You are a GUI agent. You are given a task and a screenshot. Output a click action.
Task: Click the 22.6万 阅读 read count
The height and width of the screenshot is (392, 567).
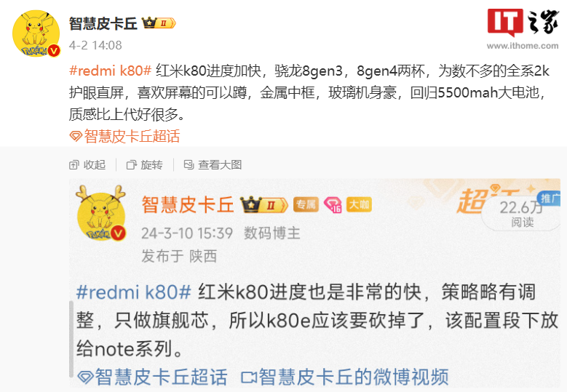tap(522, 214)
